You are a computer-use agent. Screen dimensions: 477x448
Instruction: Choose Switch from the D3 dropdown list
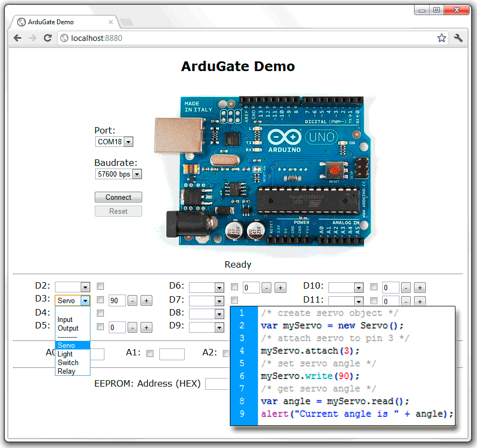[x=72, y=362]
